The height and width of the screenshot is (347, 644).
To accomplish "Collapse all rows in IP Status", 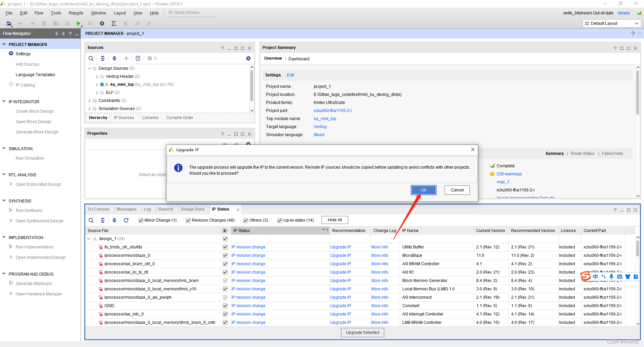I will coord(103,220).
